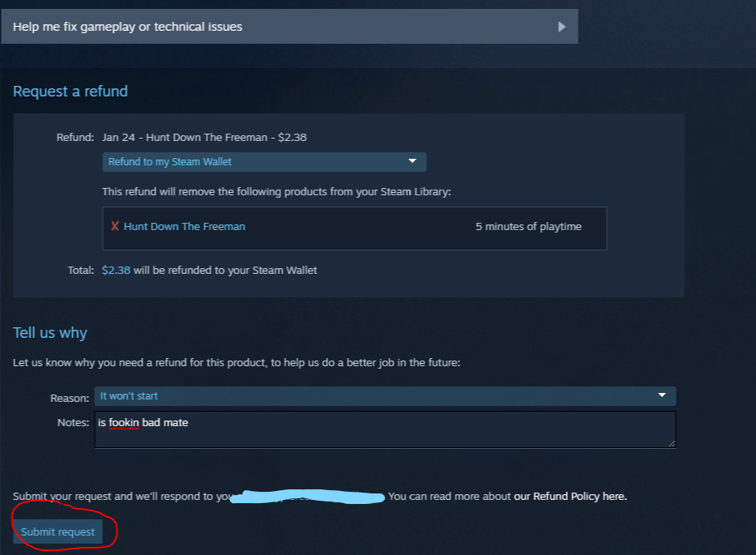Open the Refund to my Steam Wallet dropdown

(x=264, y=162)
